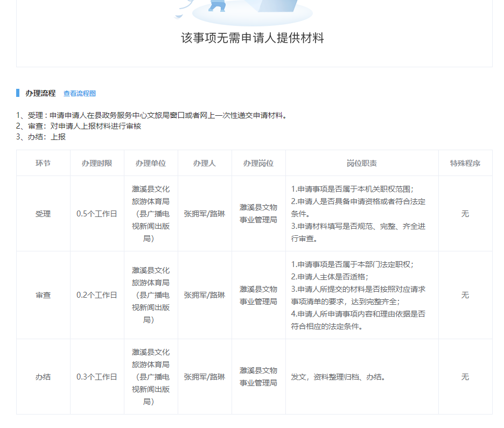Click 濉溪县文物事业管理局 in the 受理 row
Image resolution: width=504 pixels, height=428 pixels.
tap(258, 214)
